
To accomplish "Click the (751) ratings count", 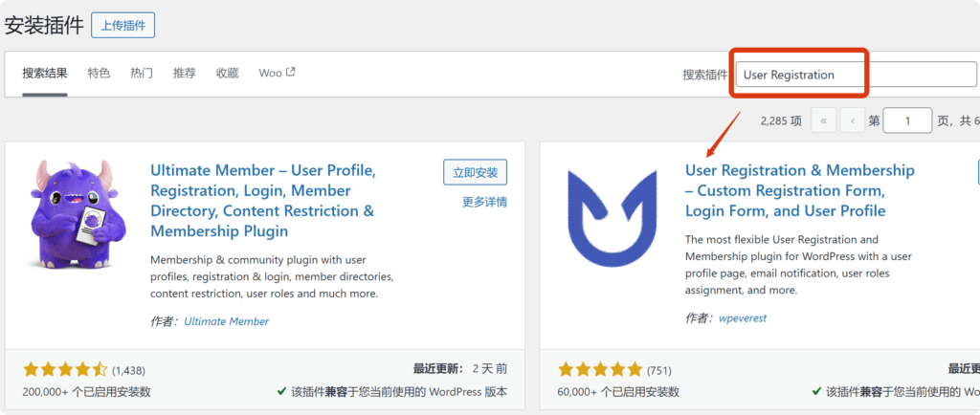I will (658, 370).
